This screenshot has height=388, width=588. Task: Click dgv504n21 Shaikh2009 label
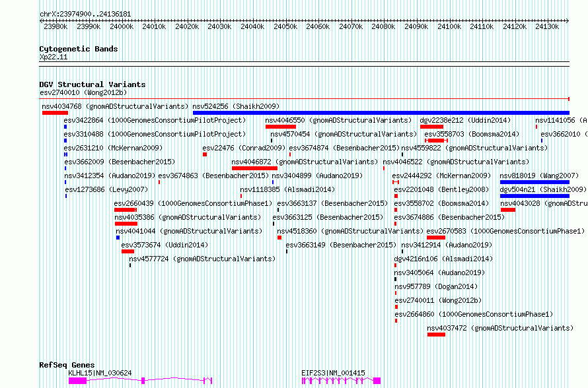tap(543, 189)
